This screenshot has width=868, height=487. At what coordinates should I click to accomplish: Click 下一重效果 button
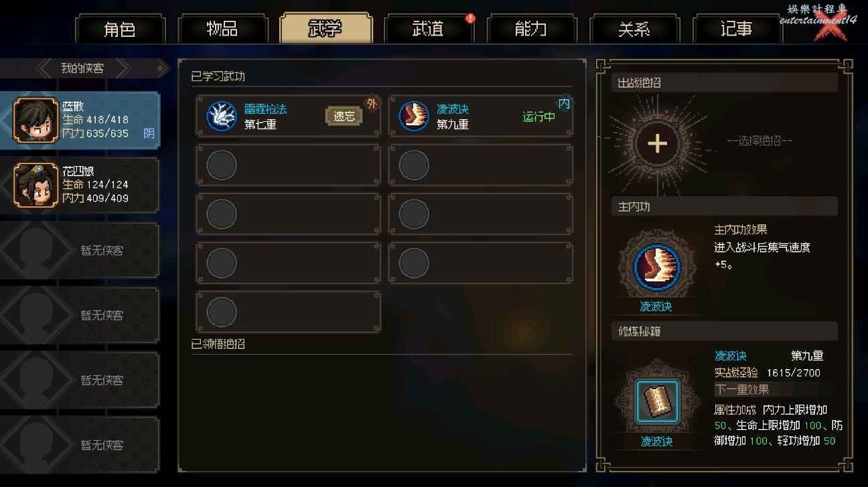tap(742, 389)
